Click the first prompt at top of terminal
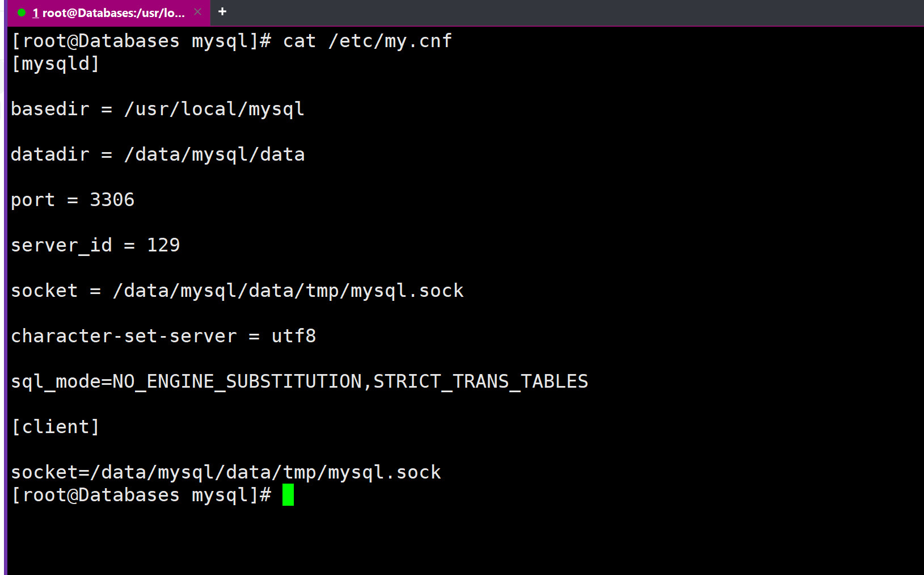 click(141, 41)
